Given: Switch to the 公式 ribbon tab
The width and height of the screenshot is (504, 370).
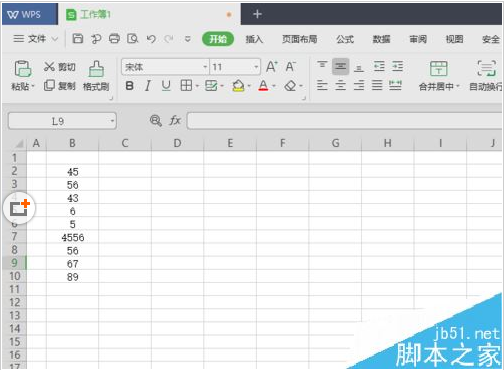Looking at the screenshot, I should point(345,39).
